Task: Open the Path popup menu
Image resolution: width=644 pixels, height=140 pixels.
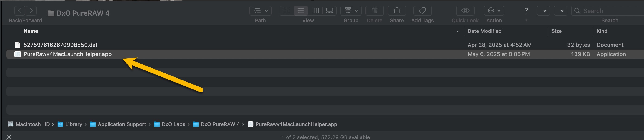Action: (x=261, y=10)
